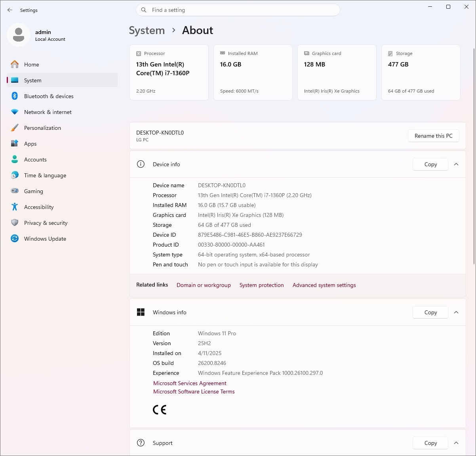This screenshot has width=476, height=456.
Task: Click the System monitor icon
Action: (15, 80)
